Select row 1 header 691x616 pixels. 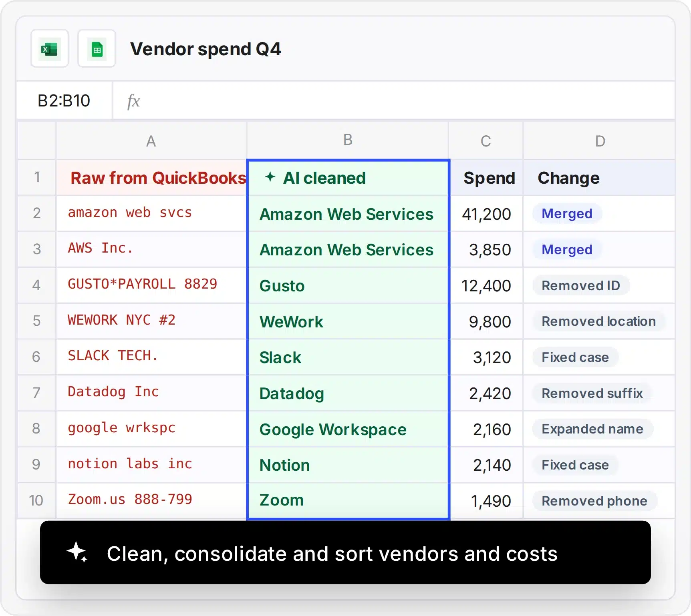click(36, 177)
